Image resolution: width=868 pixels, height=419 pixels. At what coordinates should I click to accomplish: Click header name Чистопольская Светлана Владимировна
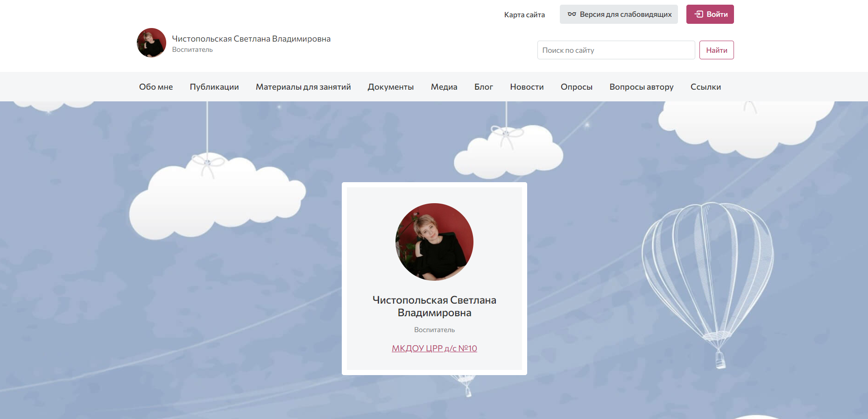click(x=251, y=39)
